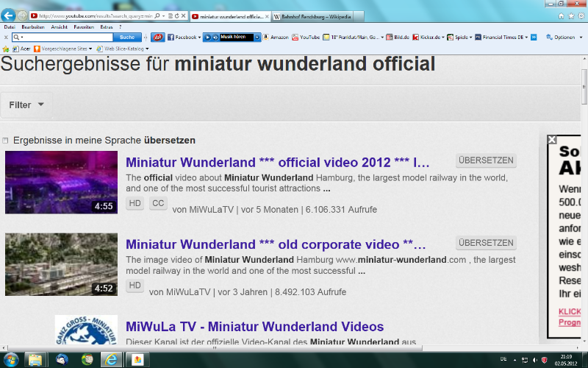Close the advertisement with the X icon
The image size is (588, 368).
pyautogui.click(x=552, y=139)
